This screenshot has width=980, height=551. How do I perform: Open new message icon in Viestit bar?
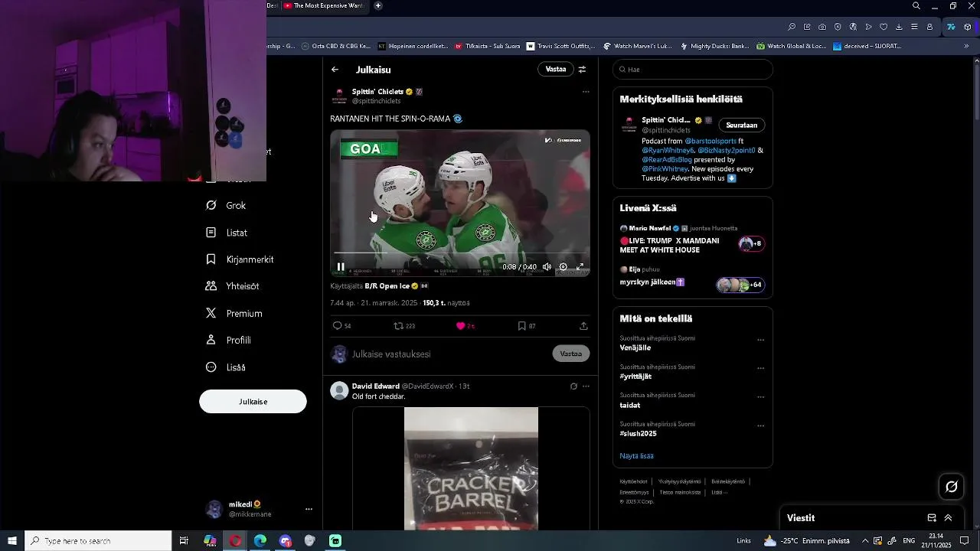point(932,518)
